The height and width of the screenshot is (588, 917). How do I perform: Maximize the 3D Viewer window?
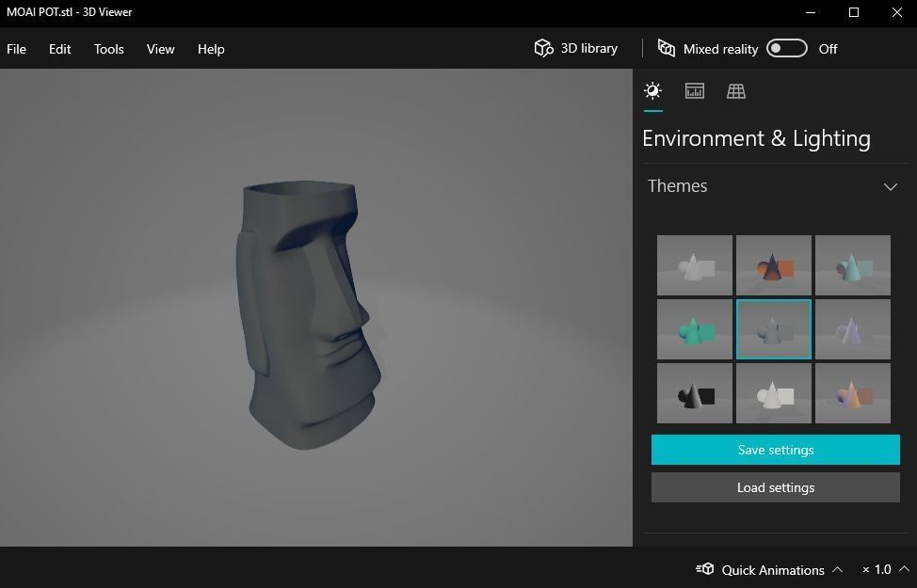854,12
